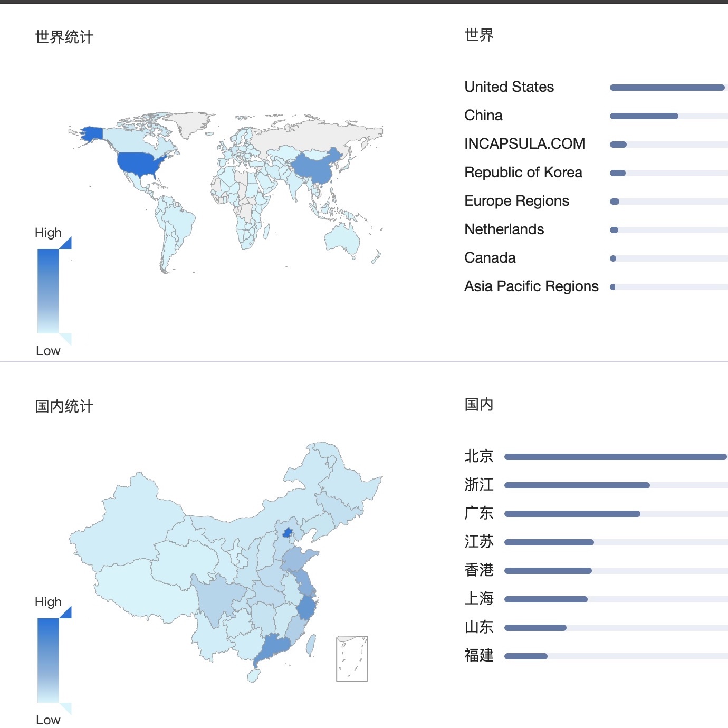
Task: Click the United States on world map
Action: pyautogui.click(x=141, y=164)
